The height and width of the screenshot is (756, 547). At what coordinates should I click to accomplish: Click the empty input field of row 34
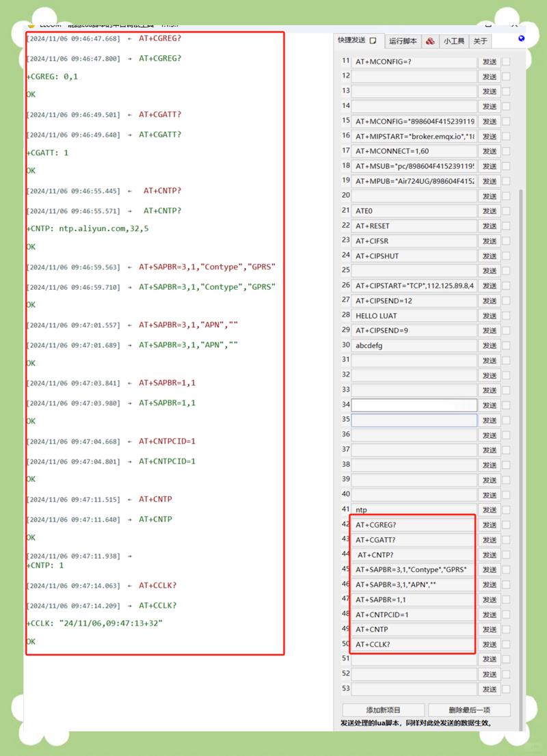414,405
